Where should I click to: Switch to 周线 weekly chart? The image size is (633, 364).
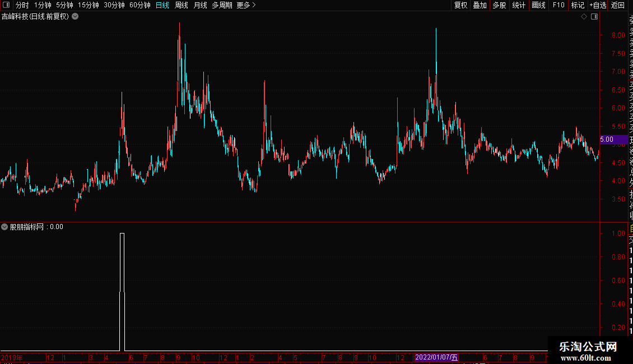coord(181,5)
